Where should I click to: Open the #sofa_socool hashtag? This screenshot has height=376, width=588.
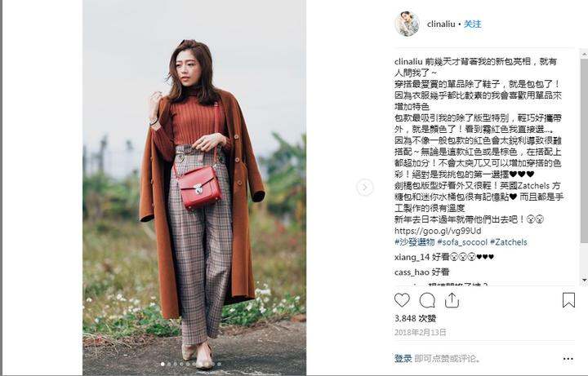tap(462, 242)
